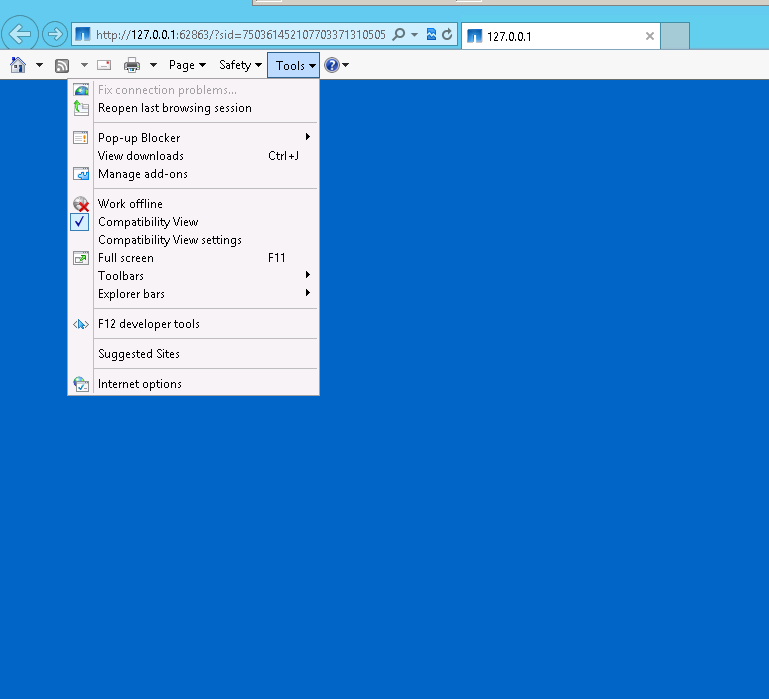Click the Ctrl+J shortcut text
The width and height of the screenshot is (769, 699).
(x=283, y=156)
